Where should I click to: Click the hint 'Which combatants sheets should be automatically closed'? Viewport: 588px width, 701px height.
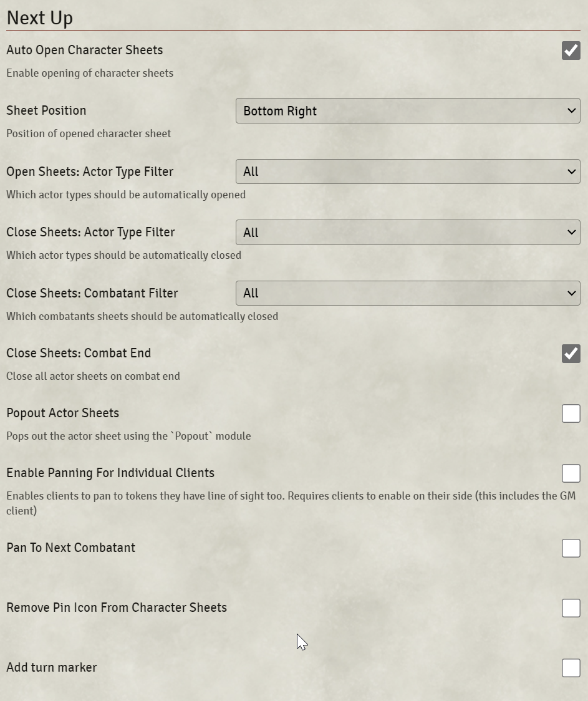142,316
